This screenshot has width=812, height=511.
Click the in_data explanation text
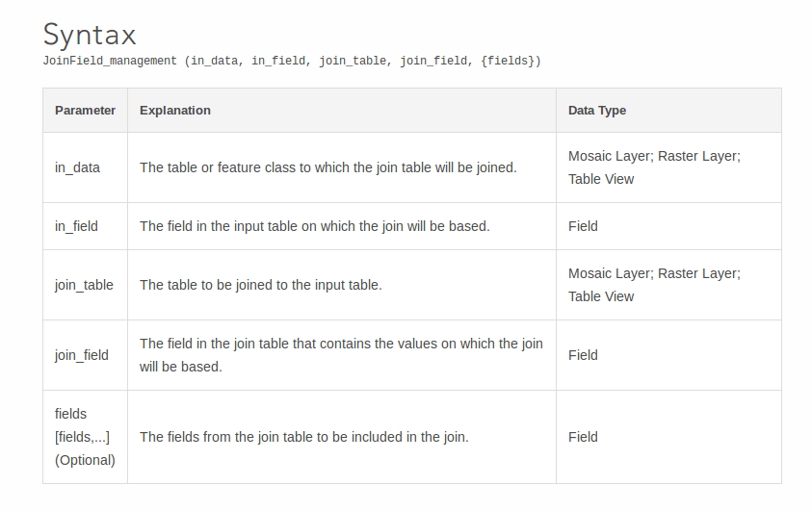coord(328,167)
